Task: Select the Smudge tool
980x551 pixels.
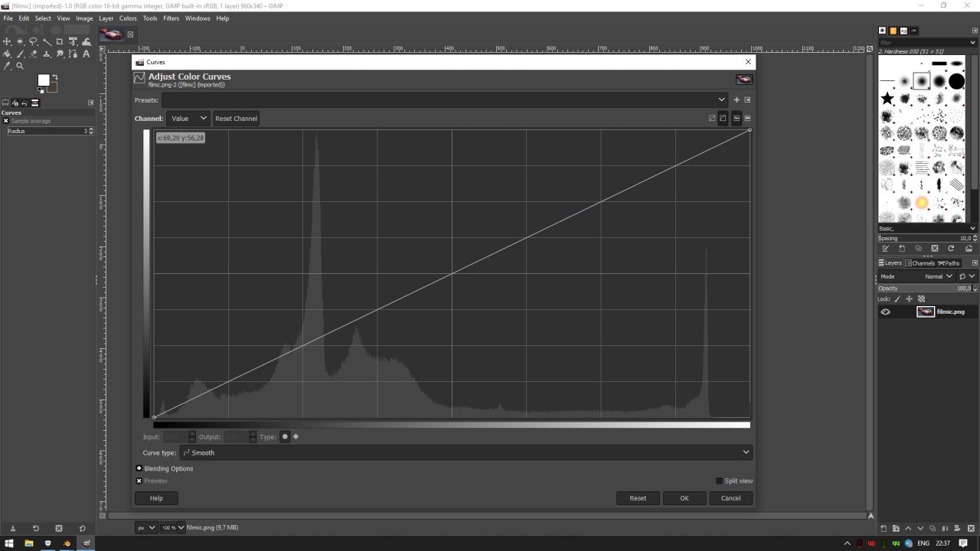Action: tap(60, 54)
